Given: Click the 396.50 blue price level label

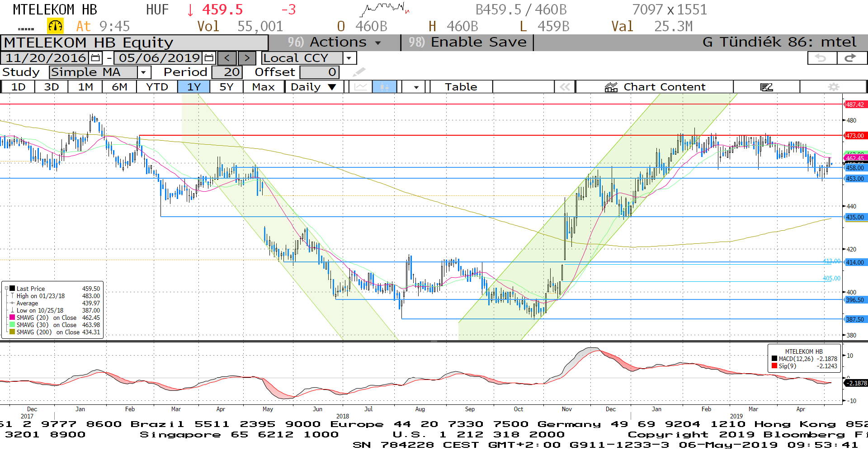Looking at the screenshot, I should coord(855,300).
